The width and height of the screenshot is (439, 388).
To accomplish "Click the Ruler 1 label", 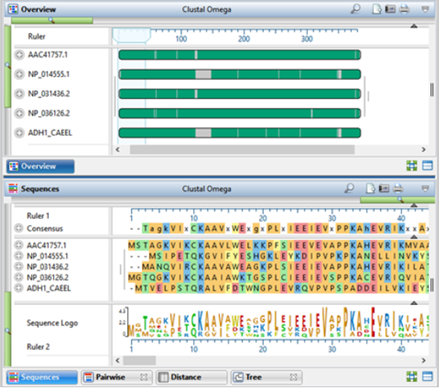I will 38,216.
